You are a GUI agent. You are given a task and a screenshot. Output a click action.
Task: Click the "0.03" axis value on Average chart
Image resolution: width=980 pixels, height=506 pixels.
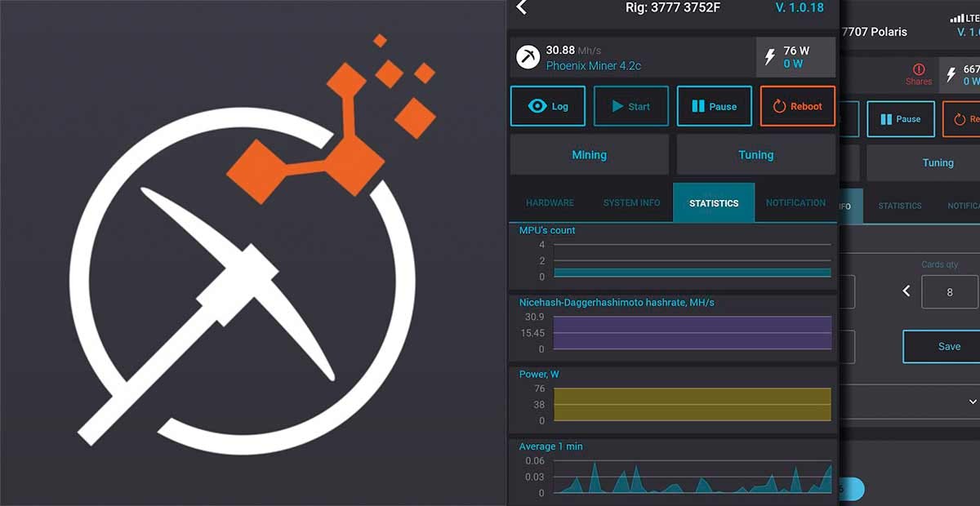pos(535,477)
